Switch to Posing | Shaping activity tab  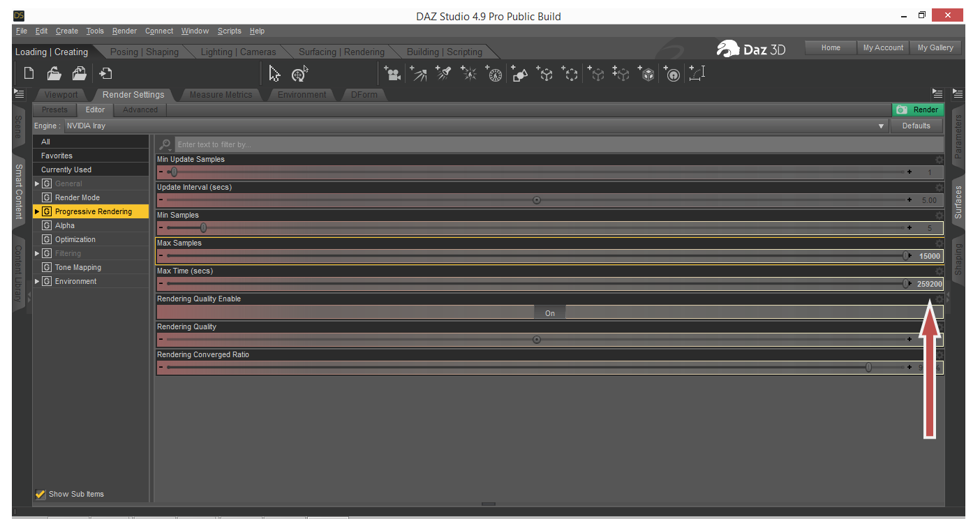144,52
